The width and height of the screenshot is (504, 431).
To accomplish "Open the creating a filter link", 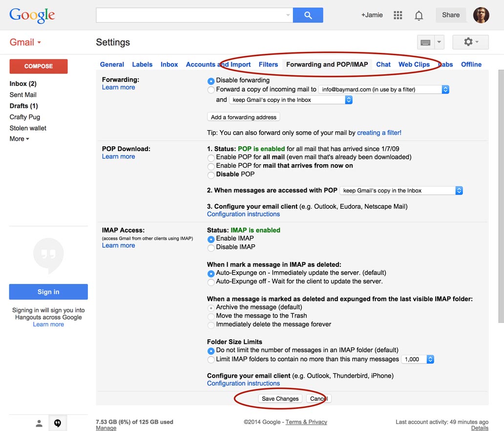I will (379, 132).
